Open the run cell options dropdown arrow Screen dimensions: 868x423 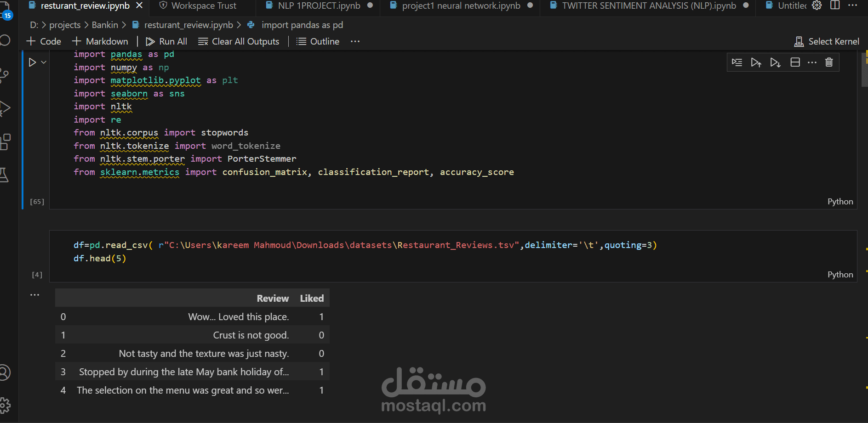pyautogui.click(x=44, y=62)
